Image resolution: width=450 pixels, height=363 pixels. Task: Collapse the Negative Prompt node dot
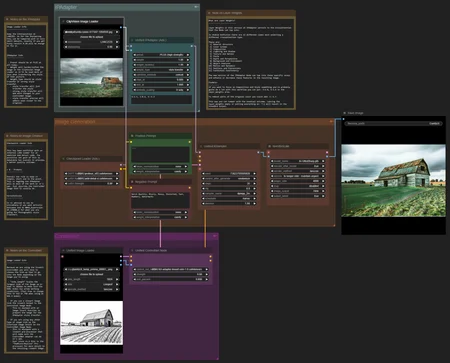pyautogui.click(x=132, y=182)
